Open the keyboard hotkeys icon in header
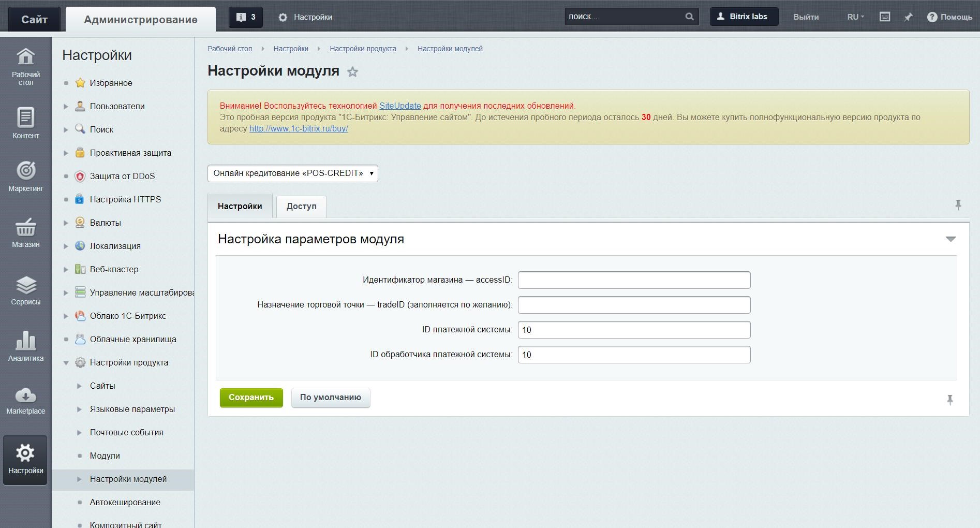 pyautogui.click(x=885, y=17)
